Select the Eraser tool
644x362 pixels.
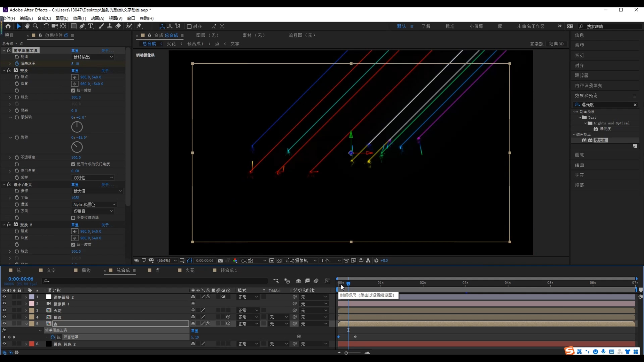[118, 26]
